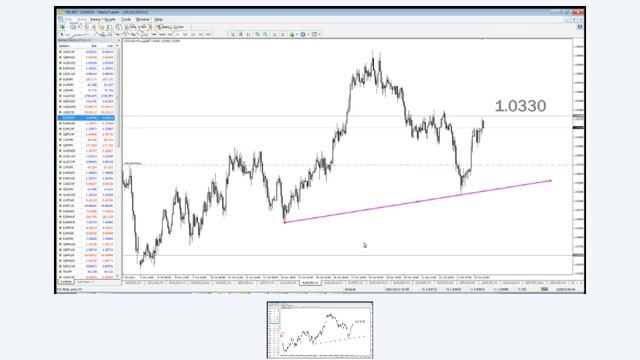
Task: Open the Window menu
Action: pos(142,19)
